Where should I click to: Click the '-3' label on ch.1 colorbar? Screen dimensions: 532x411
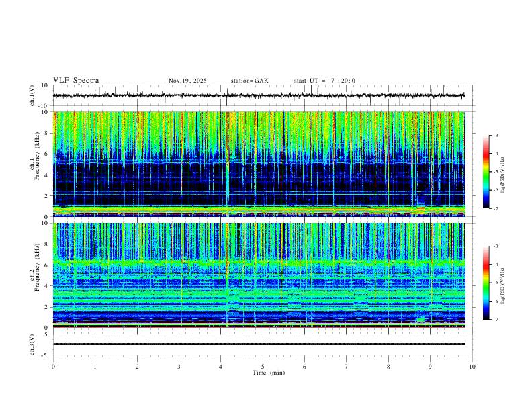(495, 135)
